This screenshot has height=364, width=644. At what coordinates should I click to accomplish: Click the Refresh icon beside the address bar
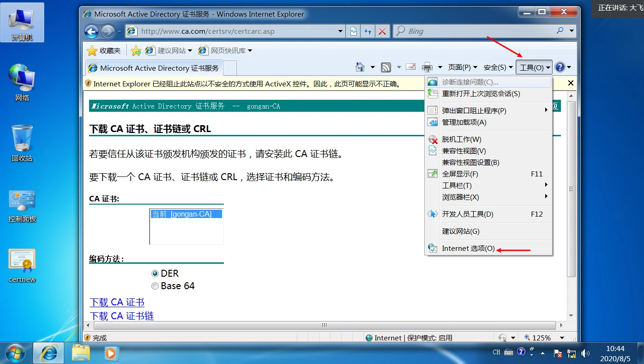[368, 31]
